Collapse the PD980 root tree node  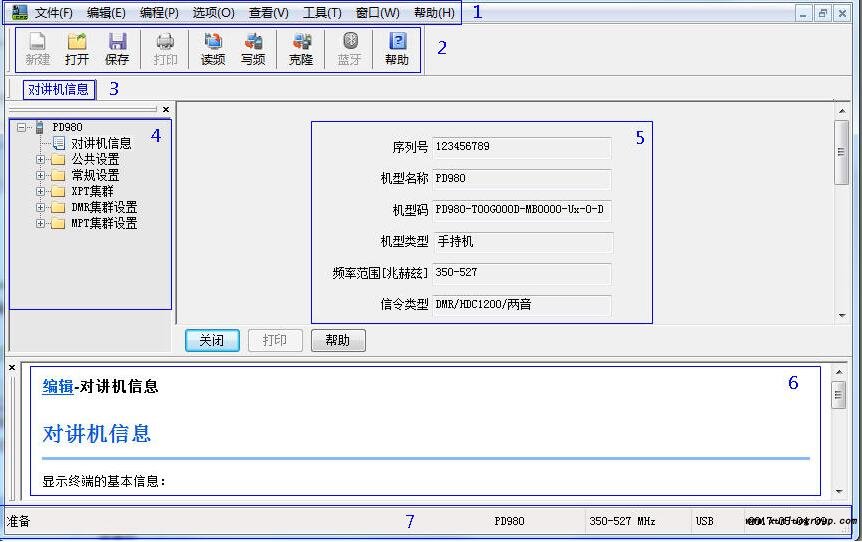(x=21, y=128)
